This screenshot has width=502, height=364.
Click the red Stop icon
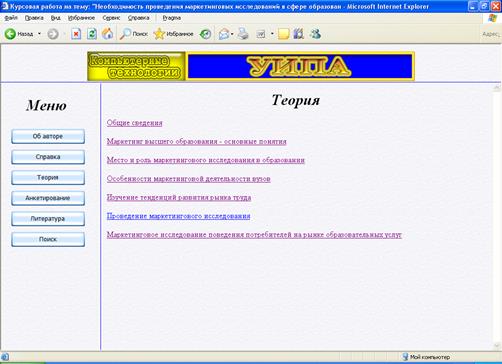(76, 34)
